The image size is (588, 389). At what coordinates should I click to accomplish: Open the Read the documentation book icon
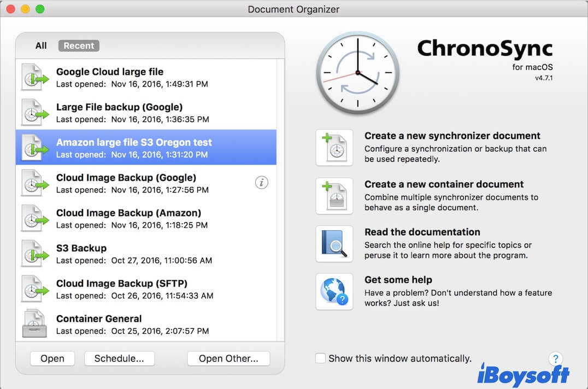[x=334, y=244]
